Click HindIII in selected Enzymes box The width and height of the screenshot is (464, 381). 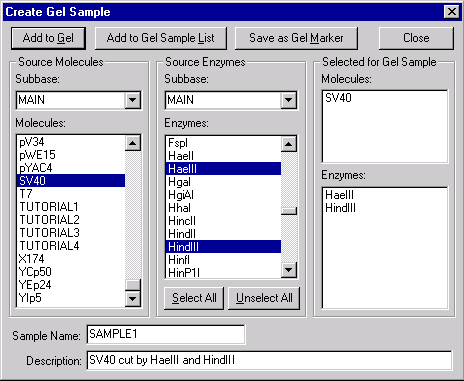[340, 208]
